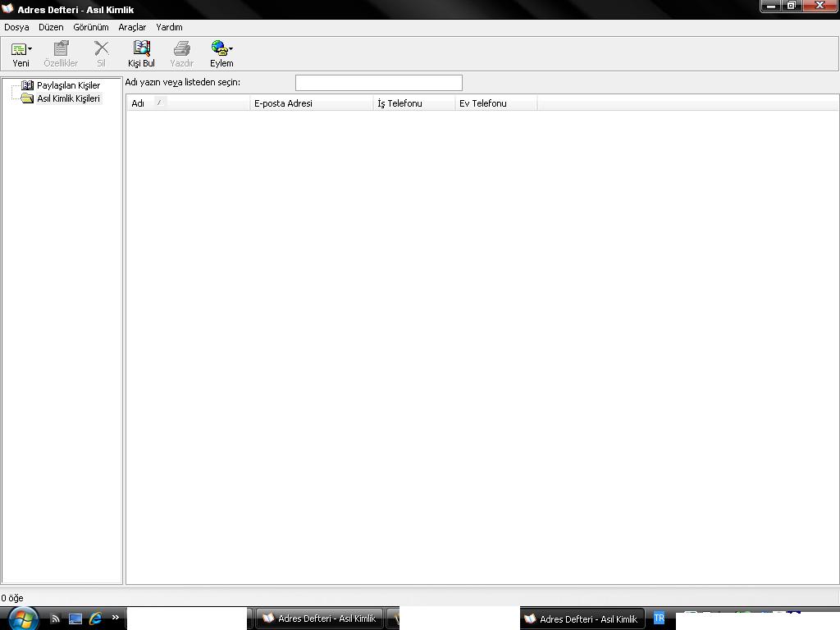
Task: Open the Windows Start menu orb
Action: pos(22,617)
